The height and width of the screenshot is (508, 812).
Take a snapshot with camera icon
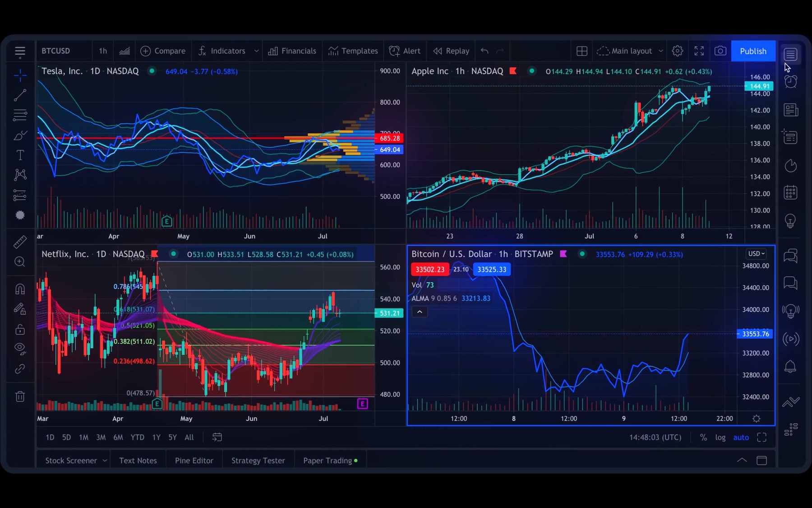tap(720, 51)
